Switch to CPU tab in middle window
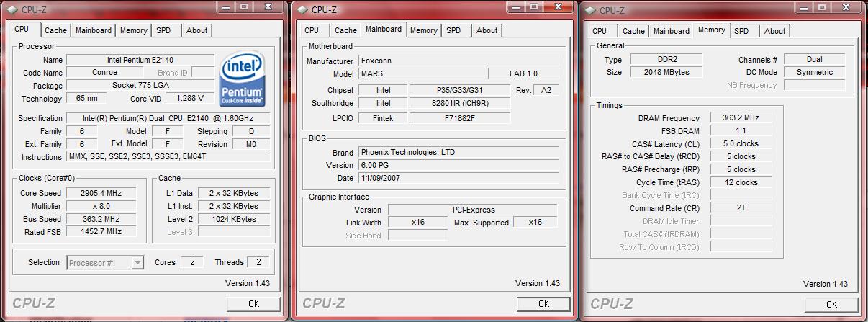This screenshot has width=868, height=322. point(312,30)
